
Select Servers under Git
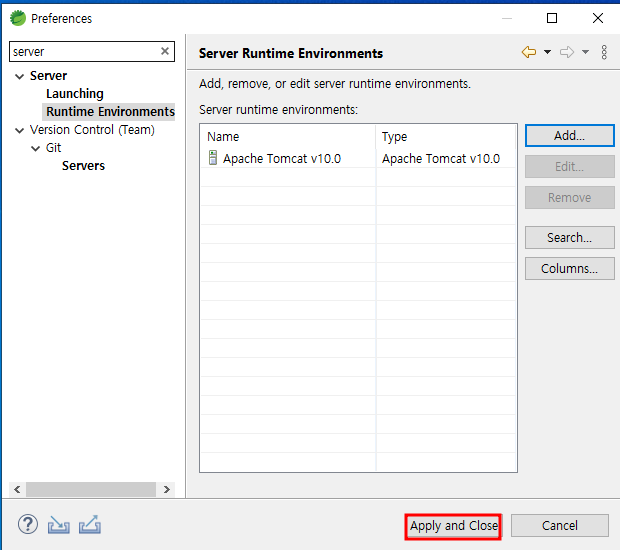coord(83,166)
